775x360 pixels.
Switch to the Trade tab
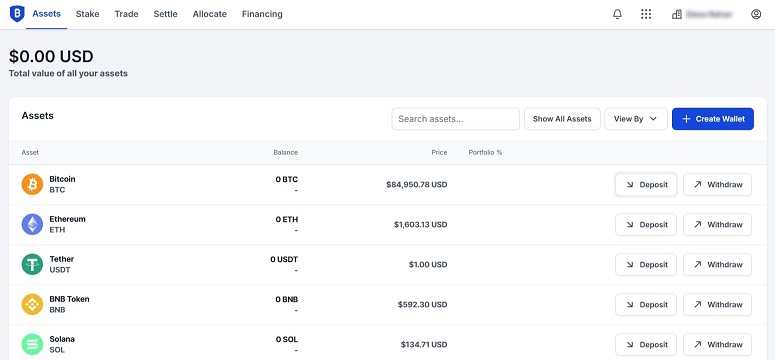point(127,14)
